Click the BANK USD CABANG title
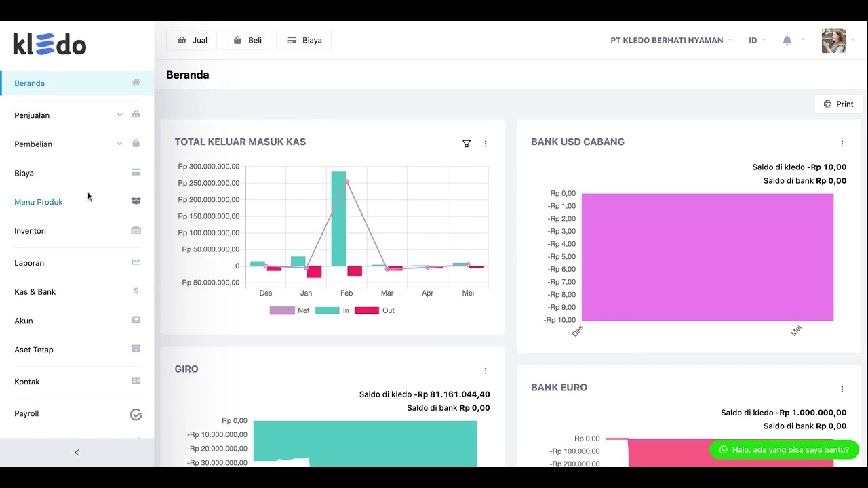 coord(578,142)
